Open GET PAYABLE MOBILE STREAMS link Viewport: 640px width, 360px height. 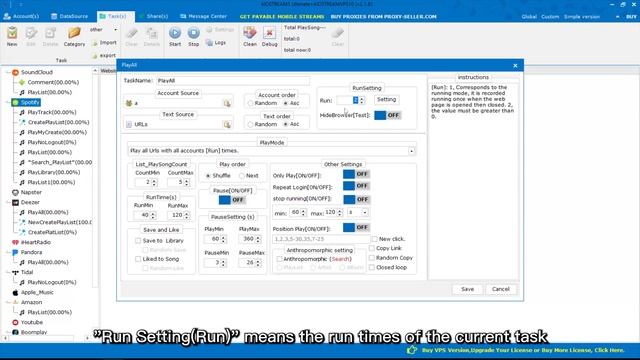(282, 17)
